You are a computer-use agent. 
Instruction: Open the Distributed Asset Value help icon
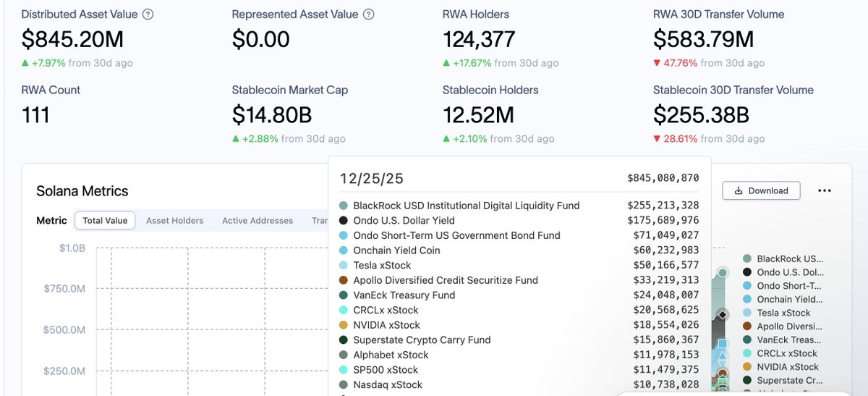click(148, 14)
